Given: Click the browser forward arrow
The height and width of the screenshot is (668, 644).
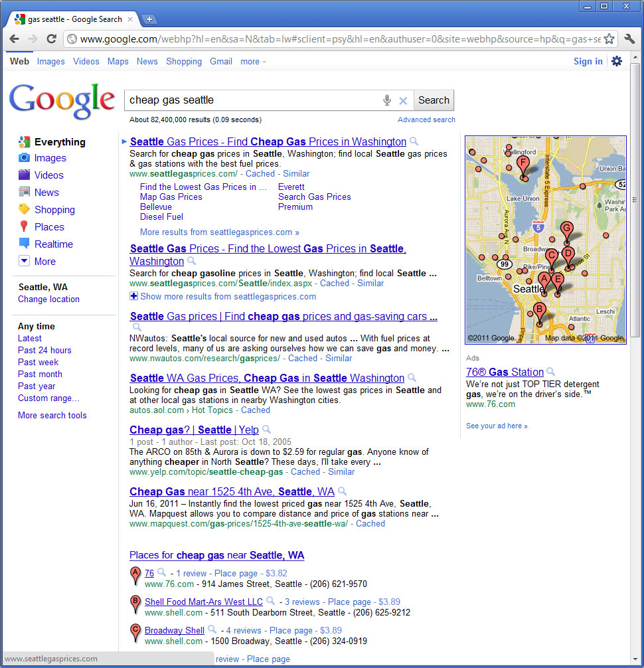Looking at the screenshot, I should coord(33,39).
